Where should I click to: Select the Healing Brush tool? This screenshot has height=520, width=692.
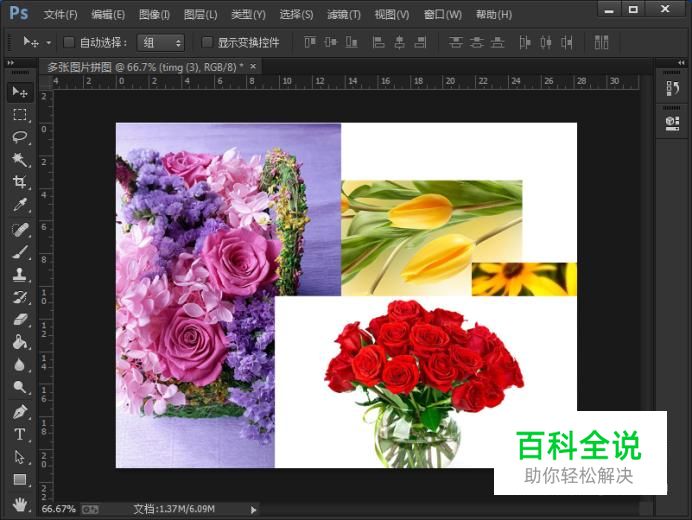(x=19, y=230)
